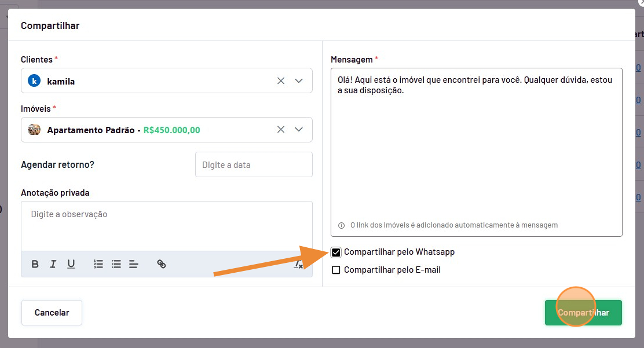Viewport: 644px width, 348px height.
Task: Click the Apartamento Padrão property thumbnail
Action: 34,130
